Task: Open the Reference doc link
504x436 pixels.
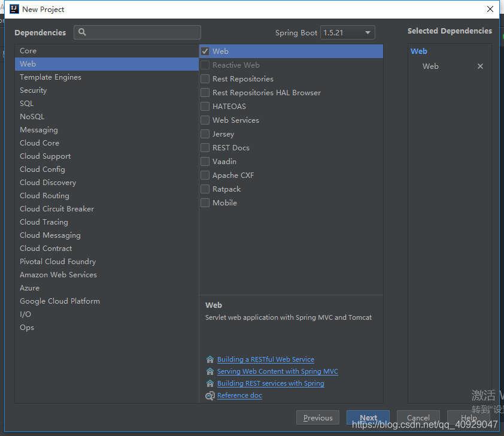Action: [239, 395]
